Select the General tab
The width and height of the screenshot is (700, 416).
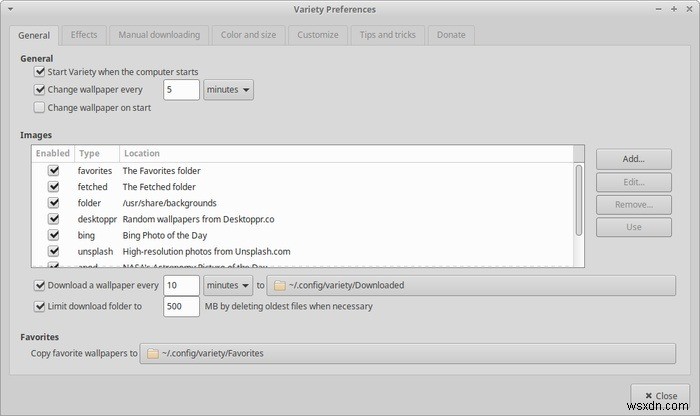click(34, 35)
